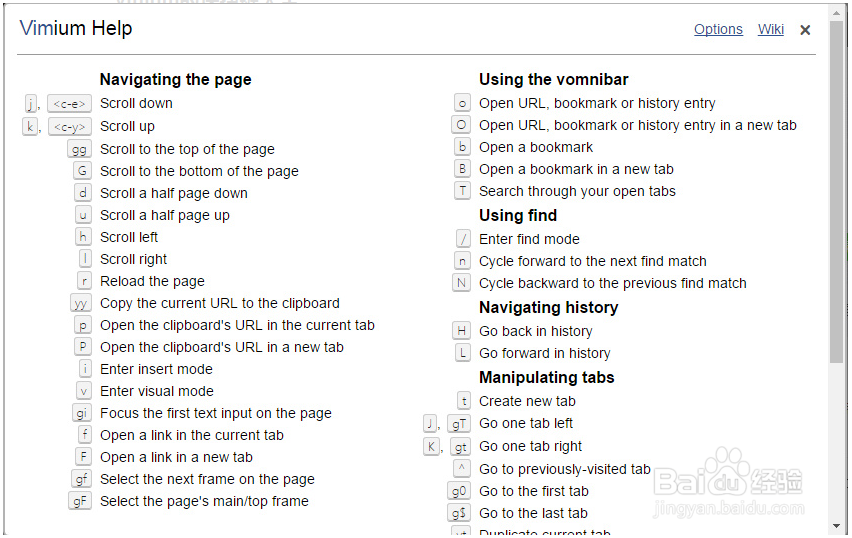Screen dimensions: 852x538
Task: Click the 'yy' copy URL key badge
Action: (x=80, y=303)
